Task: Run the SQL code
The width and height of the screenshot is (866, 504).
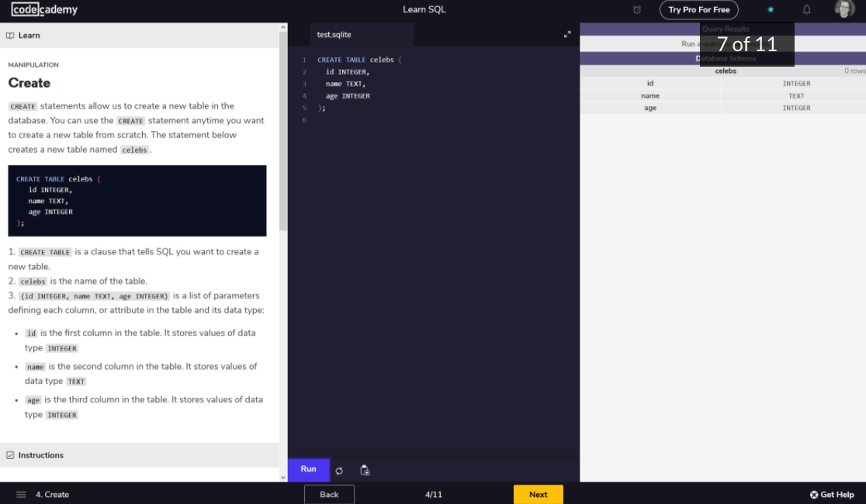Action: click(x=308, y=469)
